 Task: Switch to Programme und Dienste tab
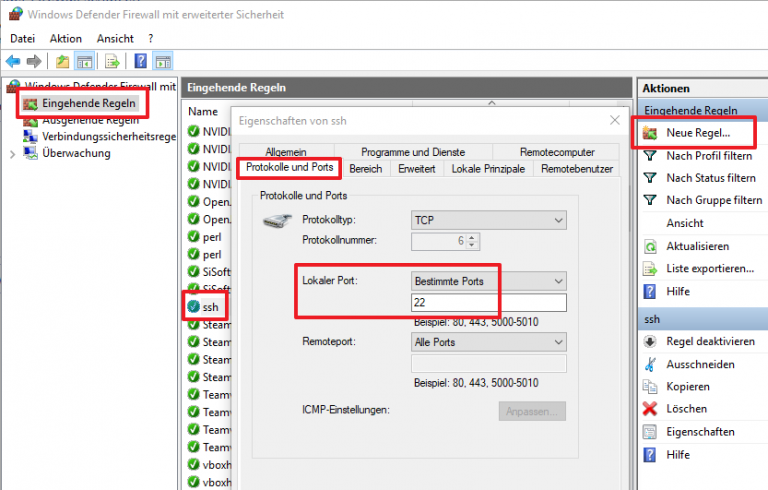click(x=413, y=152)
